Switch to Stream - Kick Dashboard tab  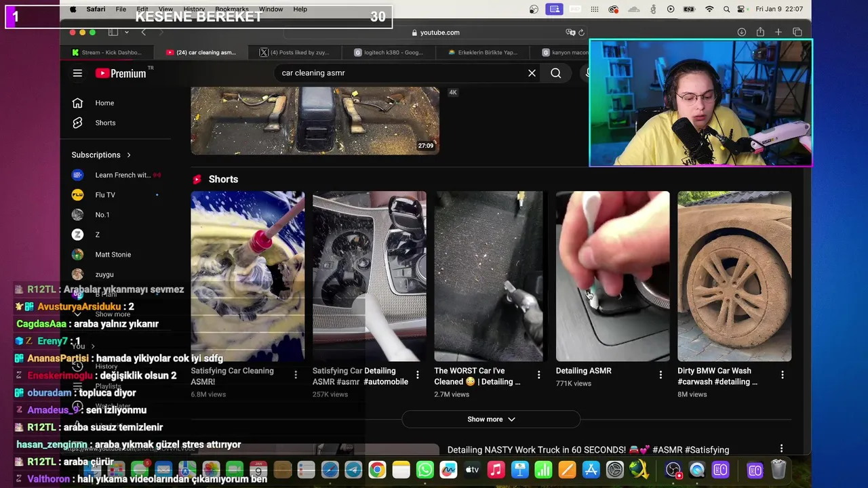pyautogui.click(x=106, y=52)
